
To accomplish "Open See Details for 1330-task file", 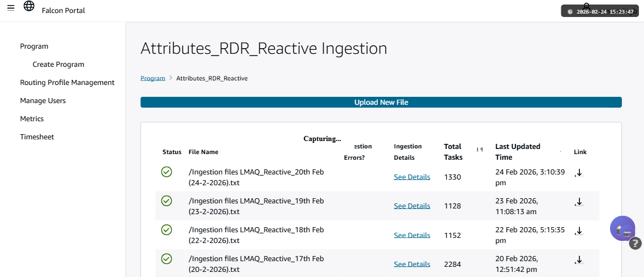I will pos(412,177).
